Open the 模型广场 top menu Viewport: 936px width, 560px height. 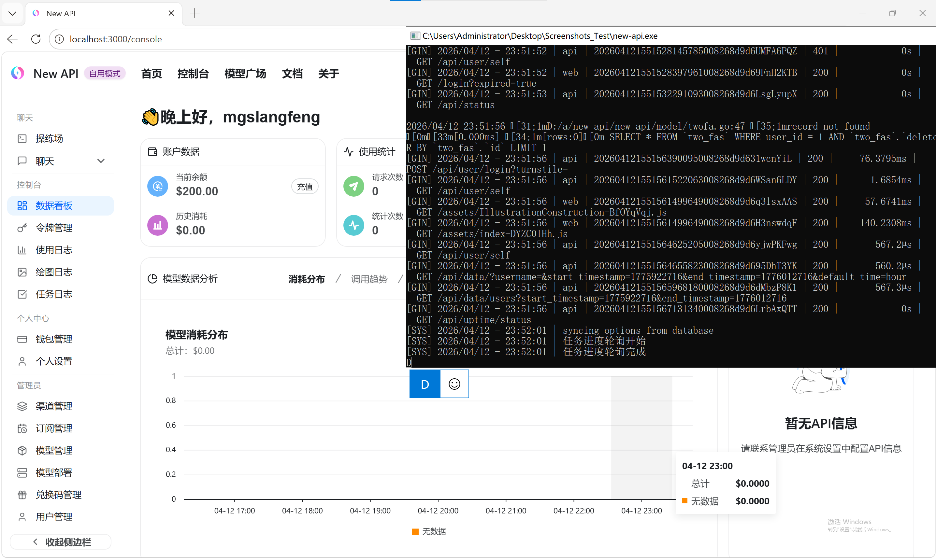(x=245, y=74)
